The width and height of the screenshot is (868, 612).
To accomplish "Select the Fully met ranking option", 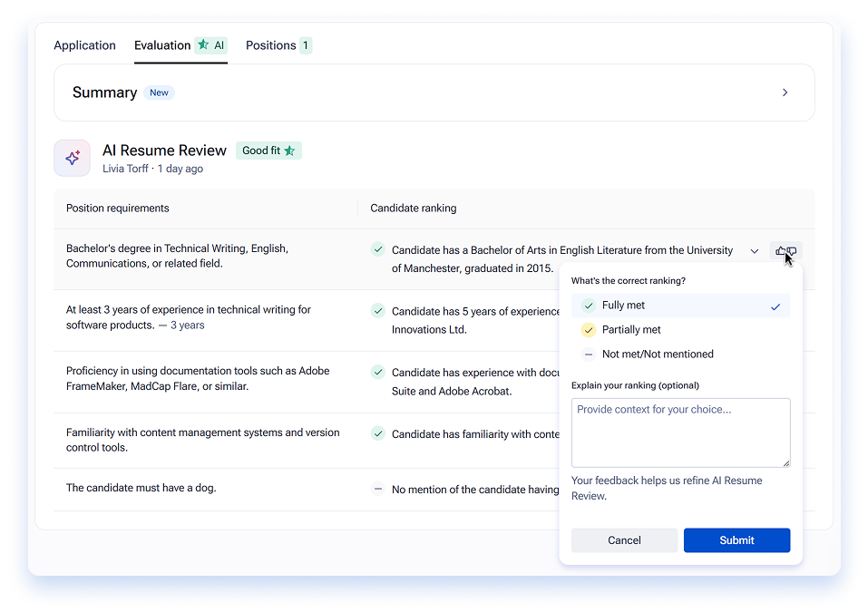I will coord(680,306).
